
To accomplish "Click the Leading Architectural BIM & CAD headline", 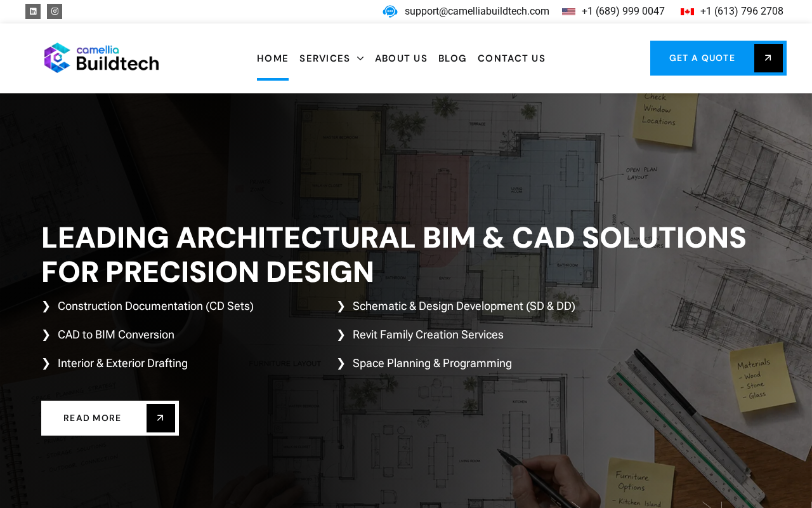I will tap(394, 255).
